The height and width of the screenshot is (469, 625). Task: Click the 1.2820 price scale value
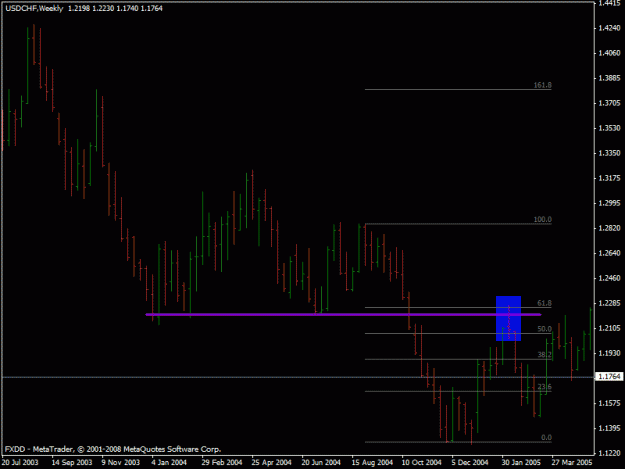coord(609,228)
